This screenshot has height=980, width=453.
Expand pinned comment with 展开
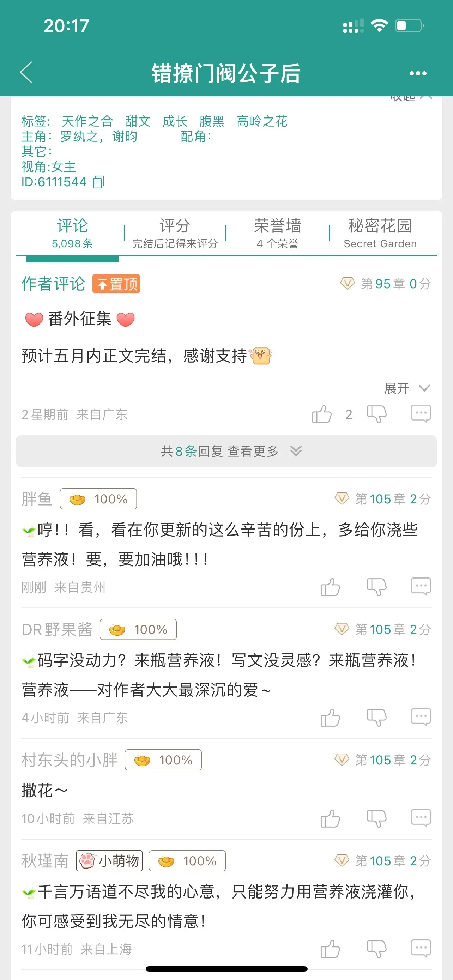click(407, 388)
